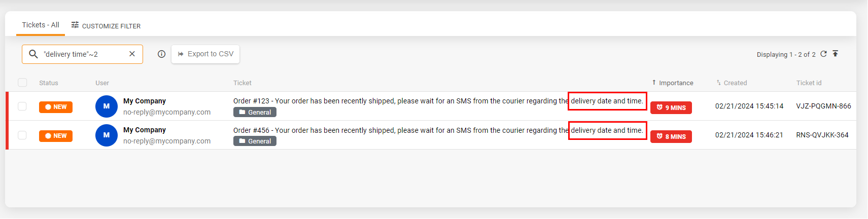Click the 9 MINS importance badge

pos(671,107)
